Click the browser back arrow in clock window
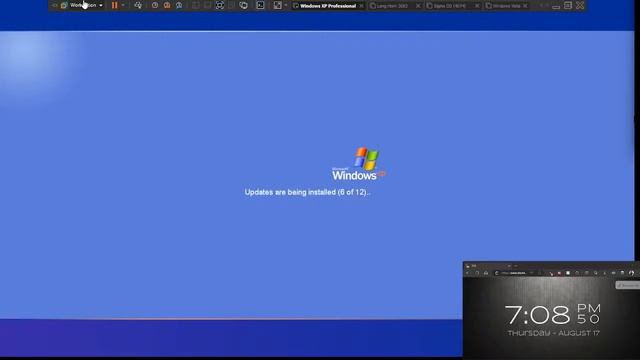Viewport: 640px width, 360px height. [x=468, y=273]
